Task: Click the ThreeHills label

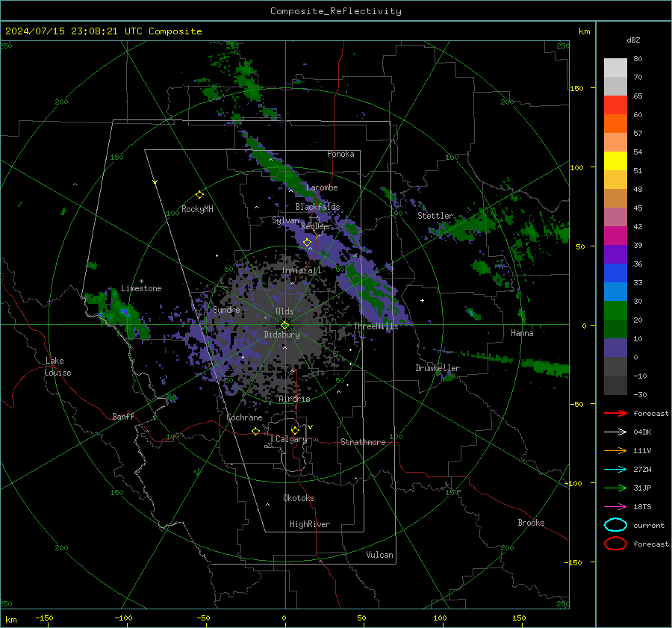Action: (x=376, y=326)
